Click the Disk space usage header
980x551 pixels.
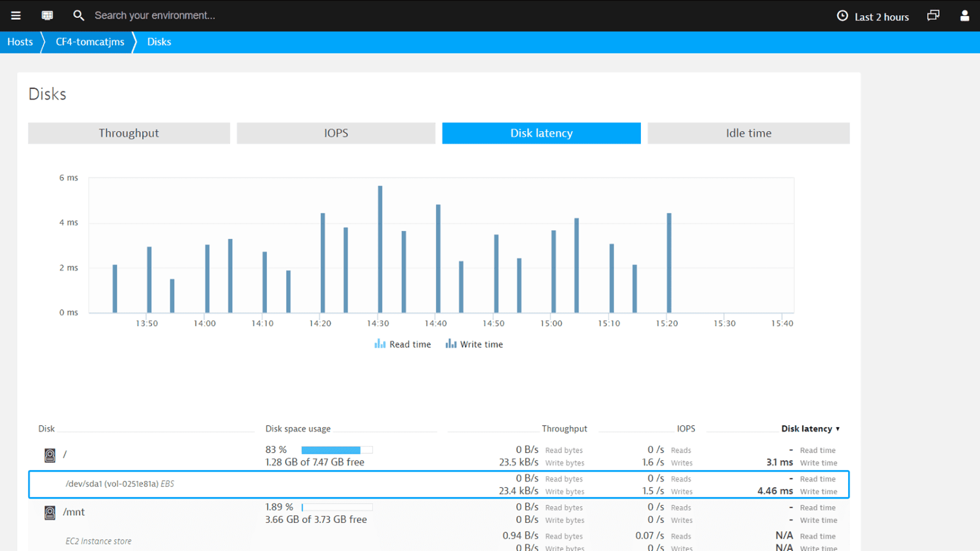[x=298, y=429]
